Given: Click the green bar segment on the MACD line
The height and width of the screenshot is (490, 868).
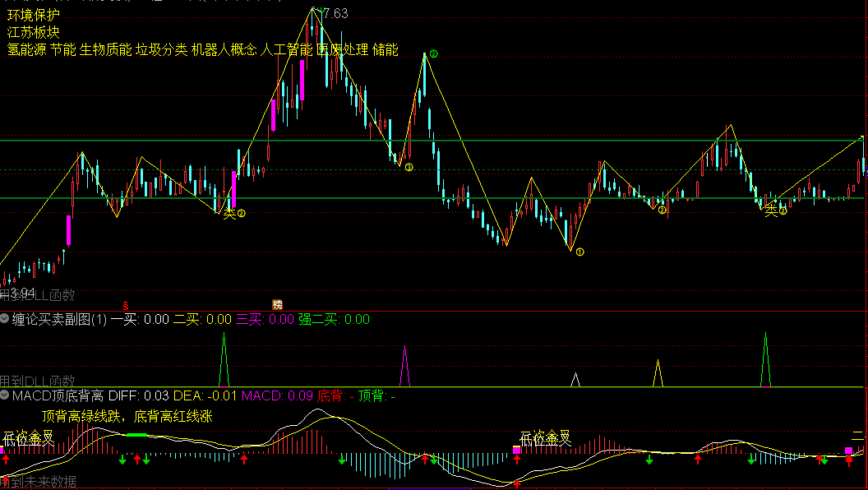Looking at the screenshot, I should (x=136, y=435).
